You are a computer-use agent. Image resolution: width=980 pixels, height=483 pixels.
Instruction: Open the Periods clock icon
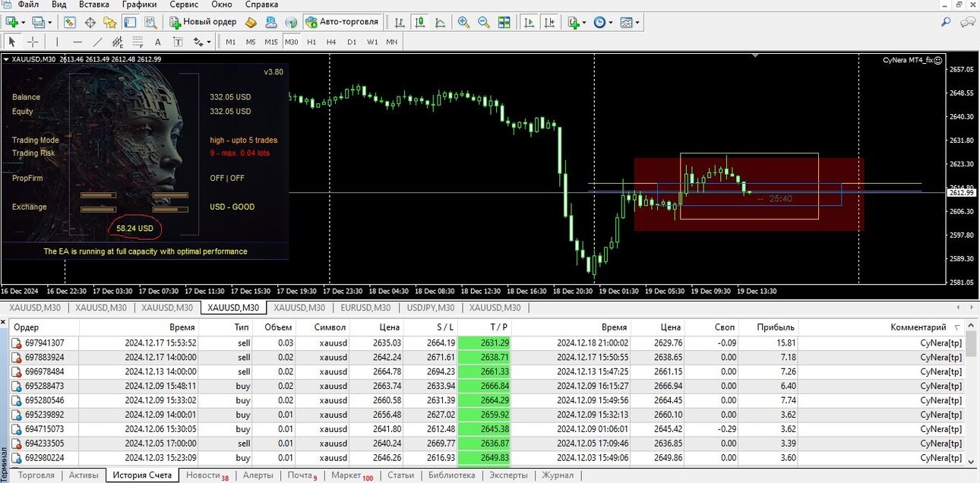[x=599, y=22]
